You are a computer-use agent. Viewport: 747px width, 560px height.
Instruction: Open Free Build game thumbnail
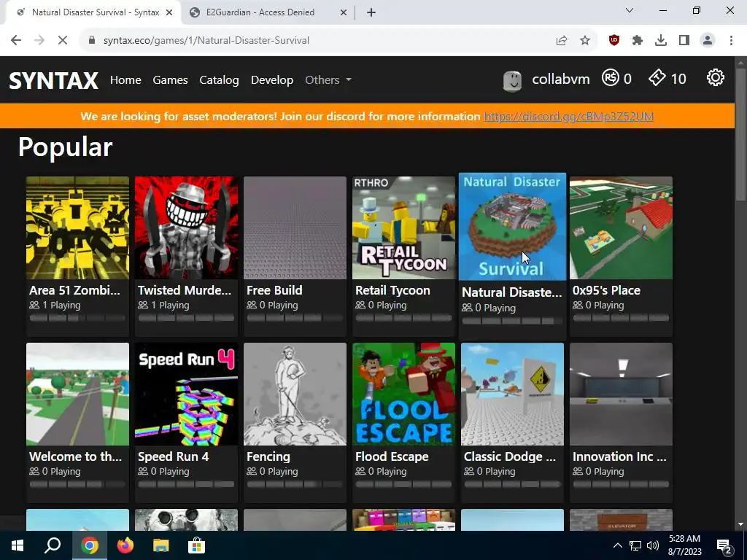click(295, 227)
